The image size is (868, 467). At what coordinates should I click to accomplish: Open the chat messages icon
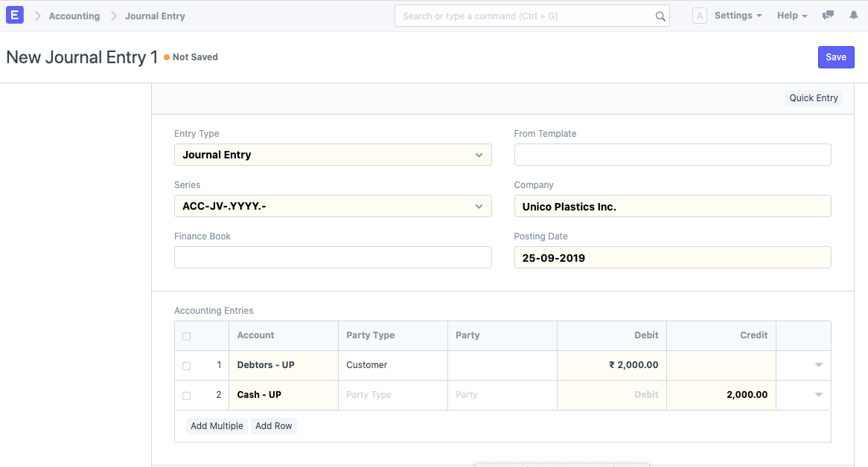(x=828, y=15)
